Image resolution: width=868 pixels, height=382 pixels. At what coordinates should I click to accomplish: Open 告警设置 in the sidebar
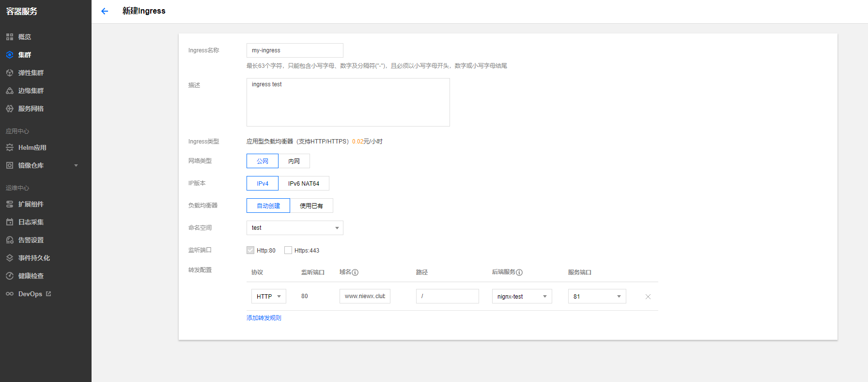(31, 240)
